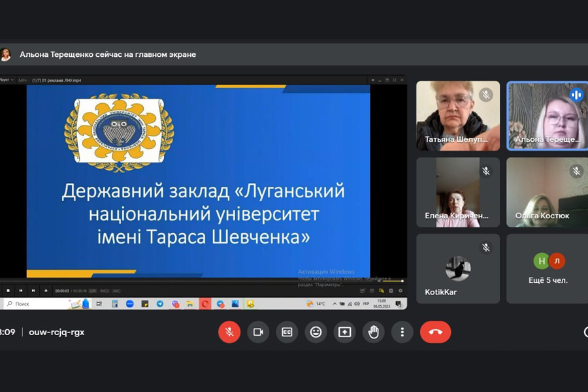Open Viber from the taskbar
The width and height of the screenshot is (588, 392).
pos(175,304)
